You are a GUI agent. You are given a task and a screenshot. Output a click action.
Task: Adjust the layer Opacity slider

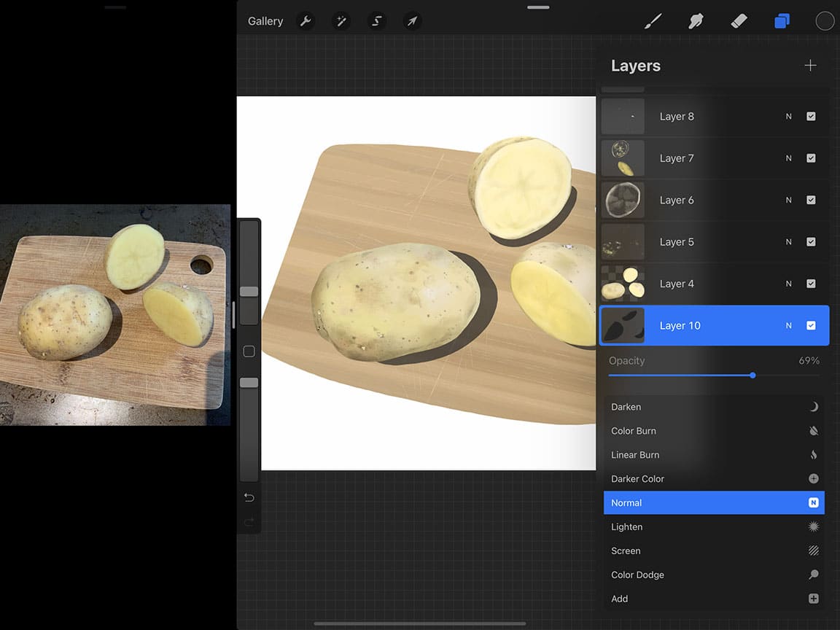tap(752, 376)
